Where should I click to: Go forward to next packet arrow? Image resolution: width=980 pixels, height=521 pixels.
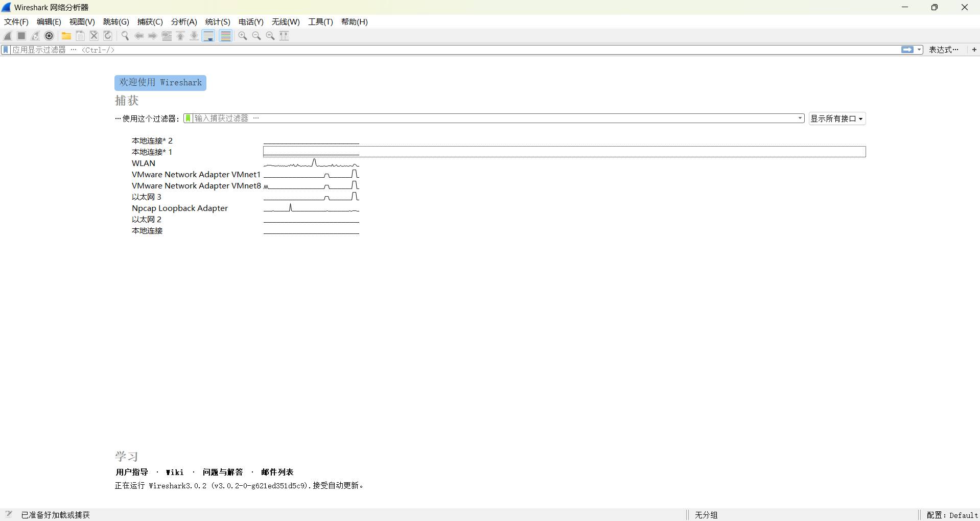[153, 36]
